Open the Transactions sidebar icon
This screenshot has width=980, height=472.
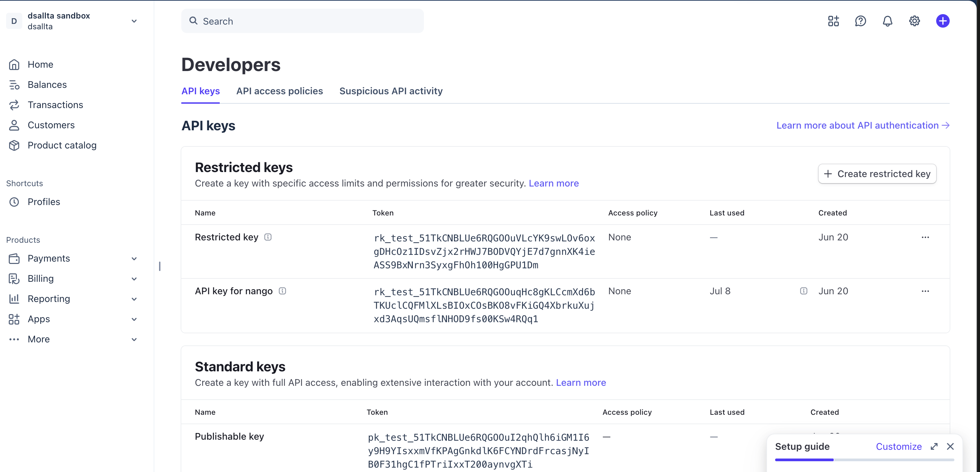click(14, 105)
